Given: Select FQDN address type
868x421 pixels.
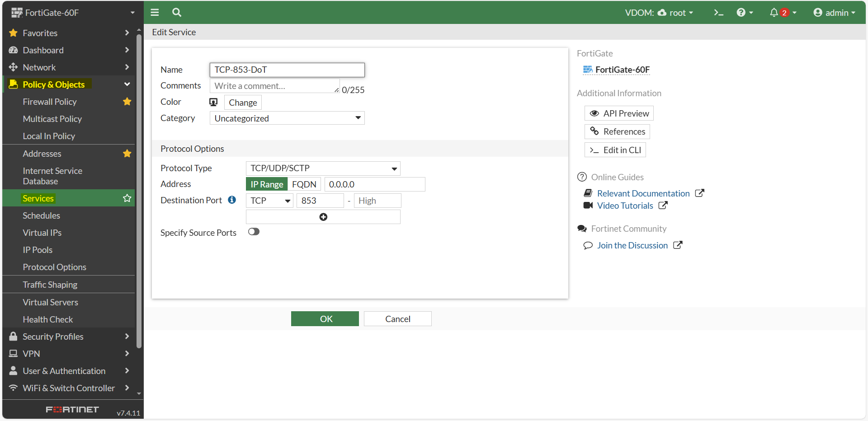Looking at the screenshot, I should coord(304,184).
